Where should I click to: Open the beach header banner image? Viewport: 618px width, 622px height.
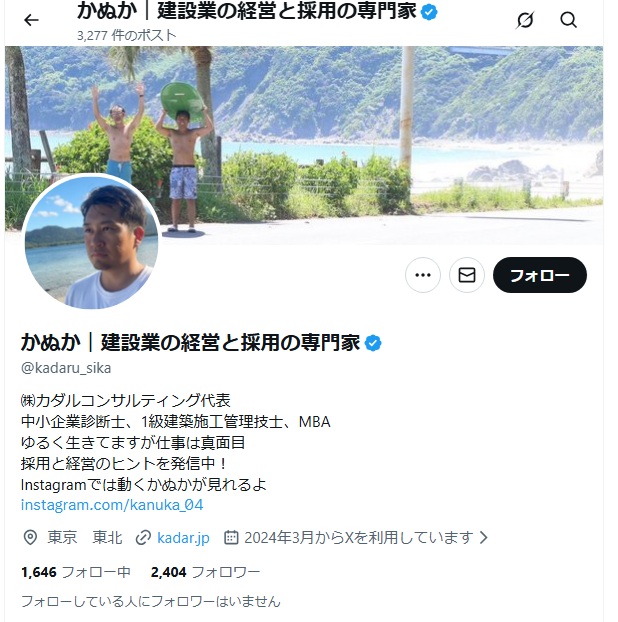pyautogui.click(x=304, y=145)
